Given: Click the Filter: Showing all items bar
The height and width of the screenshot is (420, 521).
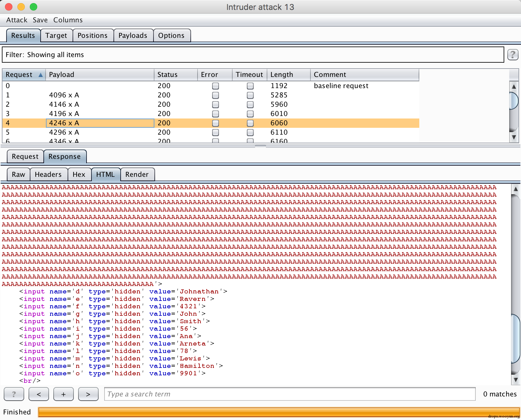Looking at the screenshot, I should coord(253,55).
